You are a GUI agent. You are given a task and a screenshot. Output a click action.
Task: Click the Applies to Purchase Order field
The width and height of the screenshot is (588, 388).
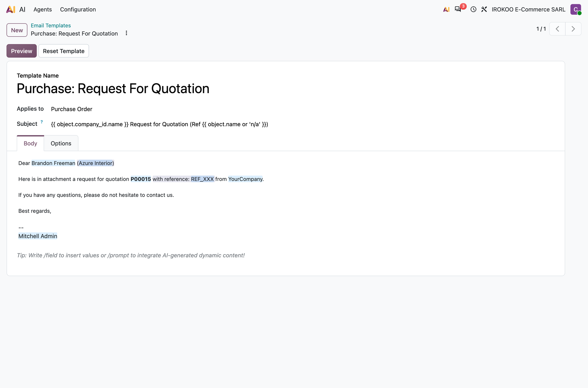71,109
